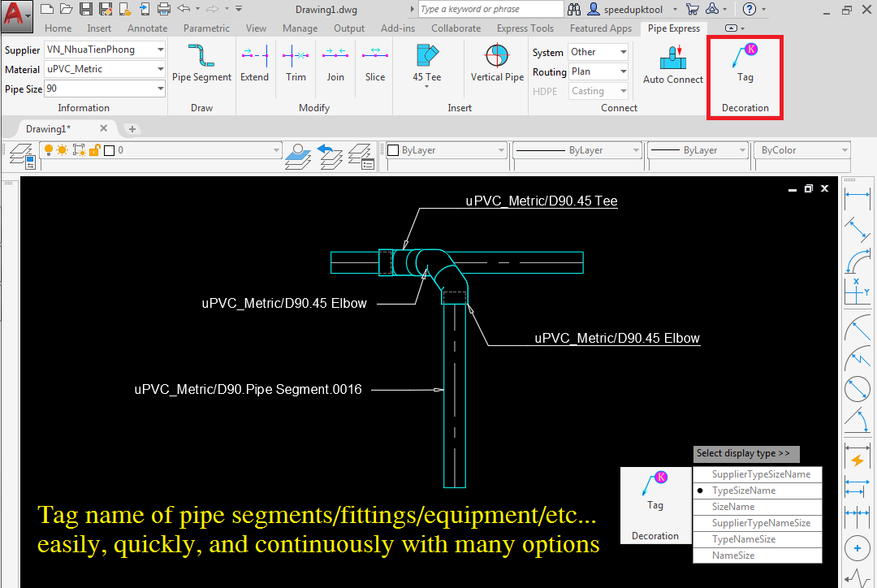Switch to the Annotate ribbon tab
The height and width of the screenshot is (588, 877).
[147, 28]
